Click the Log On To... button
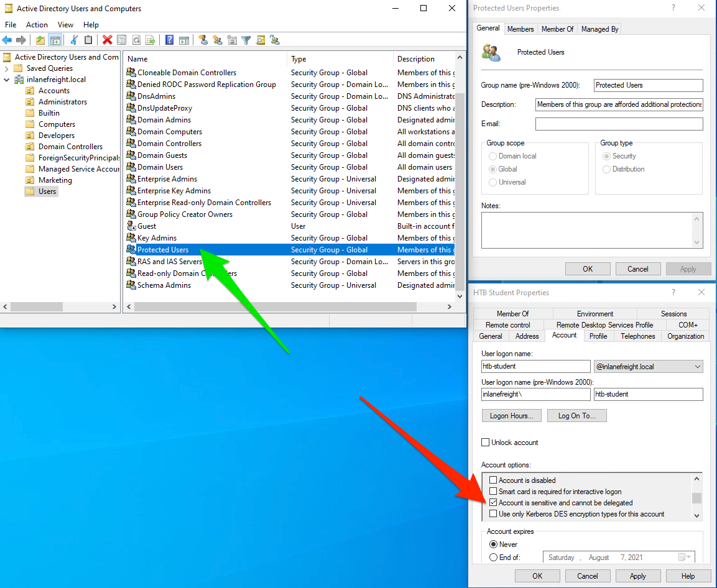717x588 pixels. (x=576, y=416)
